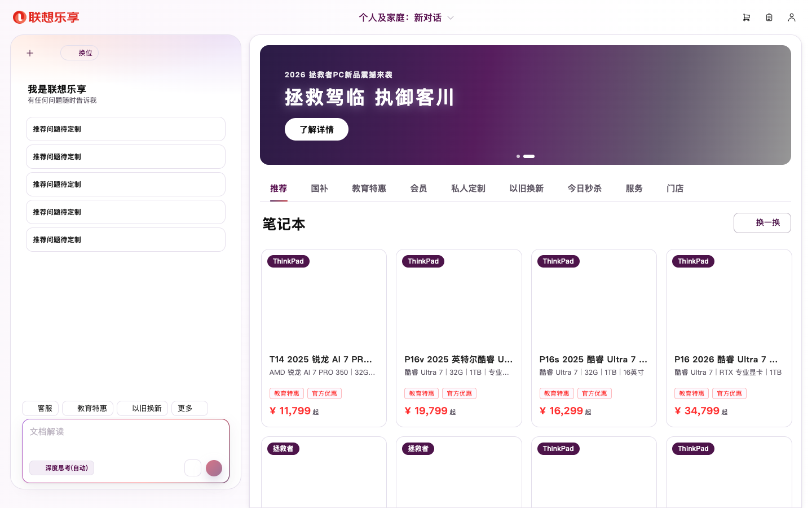Image resolution: width=812 pixels, height=508 pixels.
Task: Click the P16s spec line ending in 16英寸
Action: click(592, 373)
